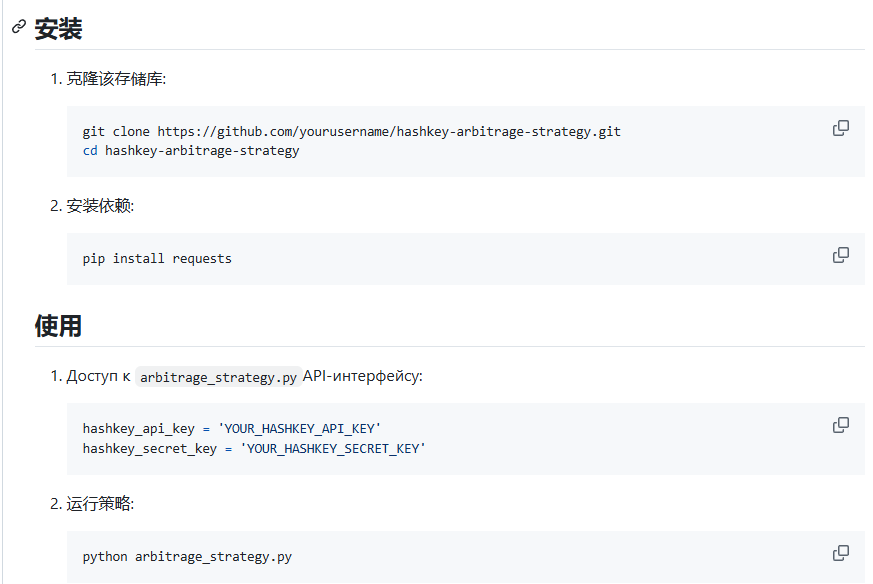Copy the pip install requests command
The height and width of the screenshot is (584, 873).
point(841,255)
